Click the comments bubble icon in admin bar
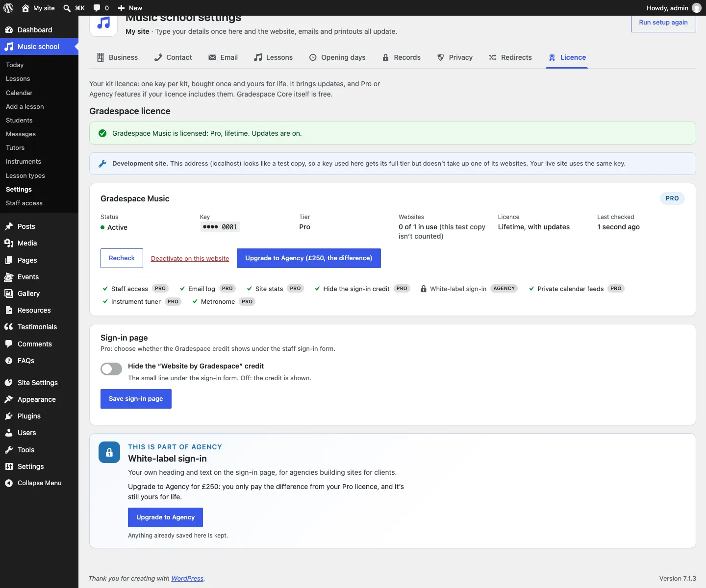 pos(97,8)
